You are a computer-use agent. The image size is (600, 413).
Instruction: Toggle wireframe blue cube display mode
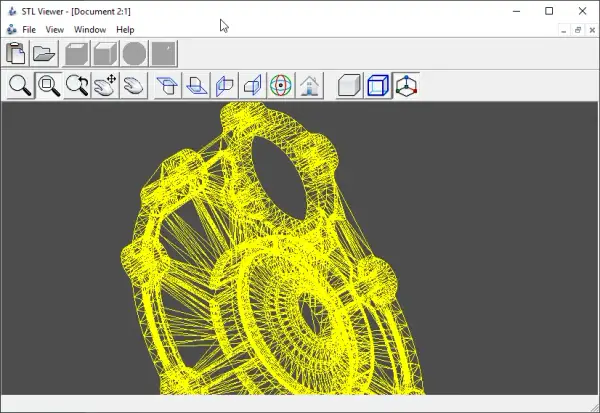click(378, 85)
